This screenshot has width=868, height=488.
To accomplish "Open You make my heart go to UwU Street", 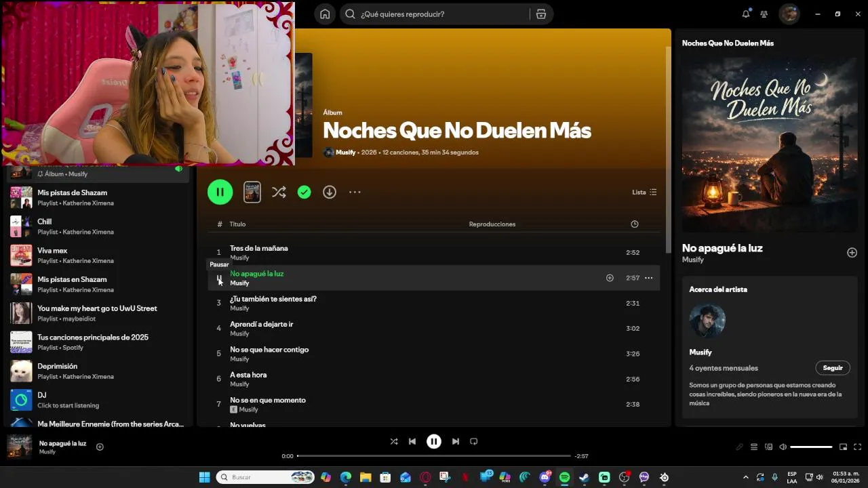I will click(98, 313).
